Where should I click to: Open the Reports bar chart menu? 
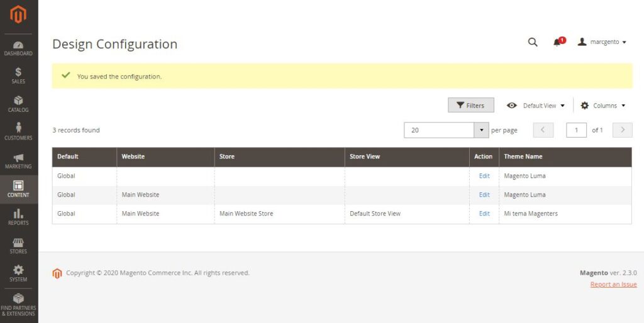coord(18,217)
